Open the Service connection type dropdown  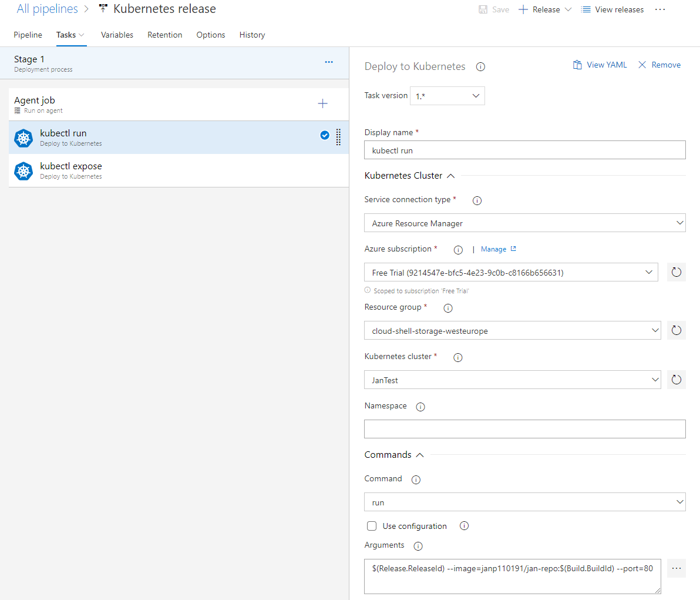pyautogui.click(x=525, y=223)
